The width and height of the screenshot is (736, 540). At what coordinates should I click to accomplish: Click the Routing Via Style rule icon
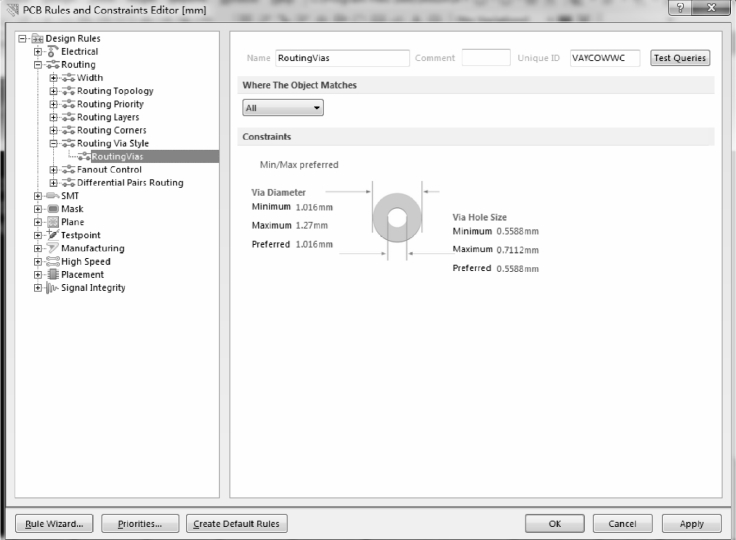(69, 144)
